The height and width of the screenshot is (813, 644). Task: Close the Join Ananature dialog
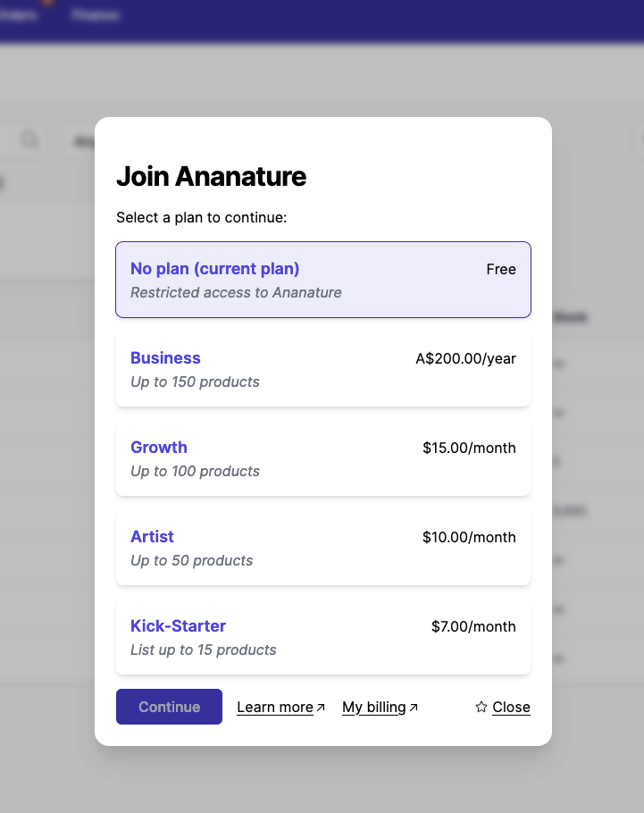tap(512, 707)
